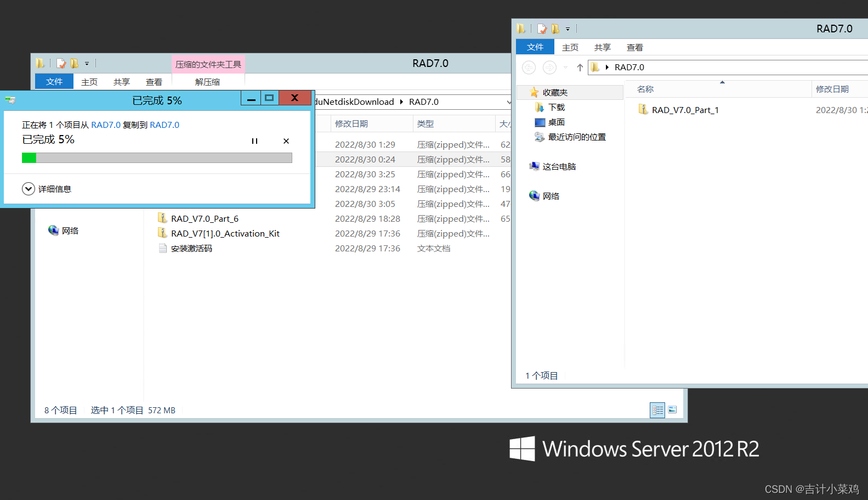Image resolution: width=868 pixels, height=500 pixels.
Task: Expand 详细信息 in copy dialog
Action: (x=47, y=189)
